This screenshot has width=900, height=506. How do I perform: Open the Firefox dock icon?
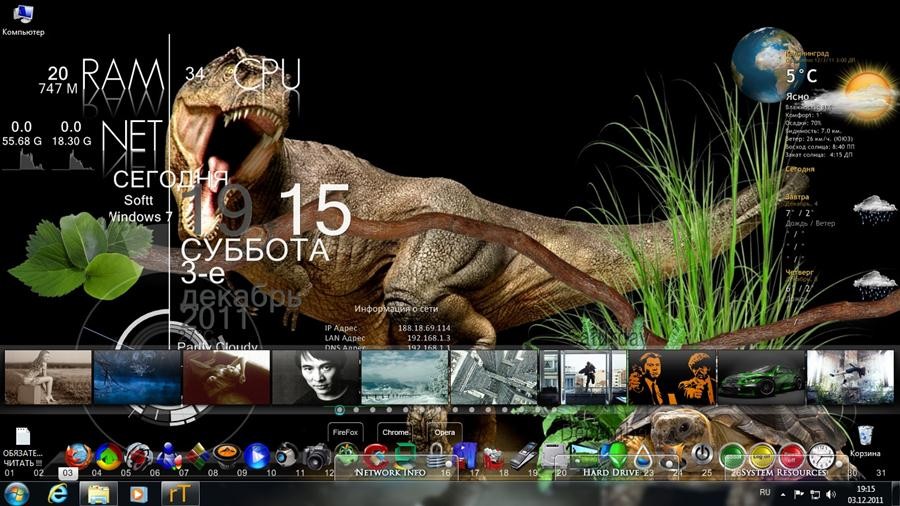tap(79, 456)
